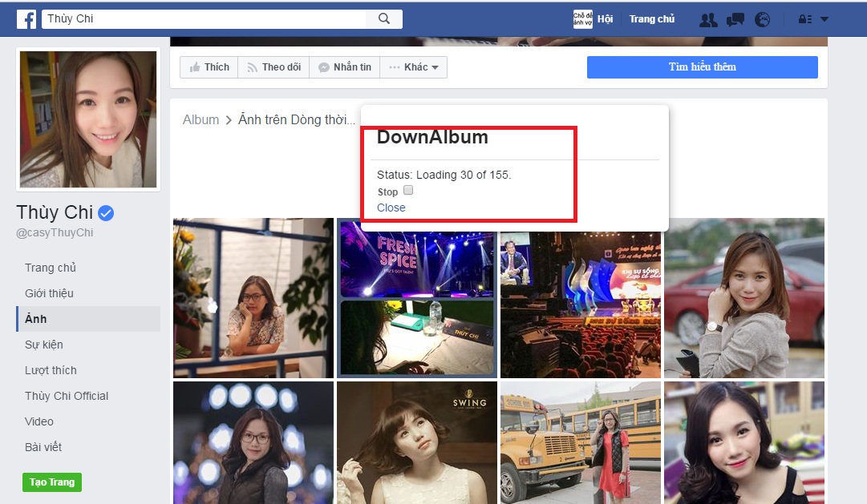The image size is (867, 504).
Task: Click the green Tạo Trang button
Action: point(51,482)
